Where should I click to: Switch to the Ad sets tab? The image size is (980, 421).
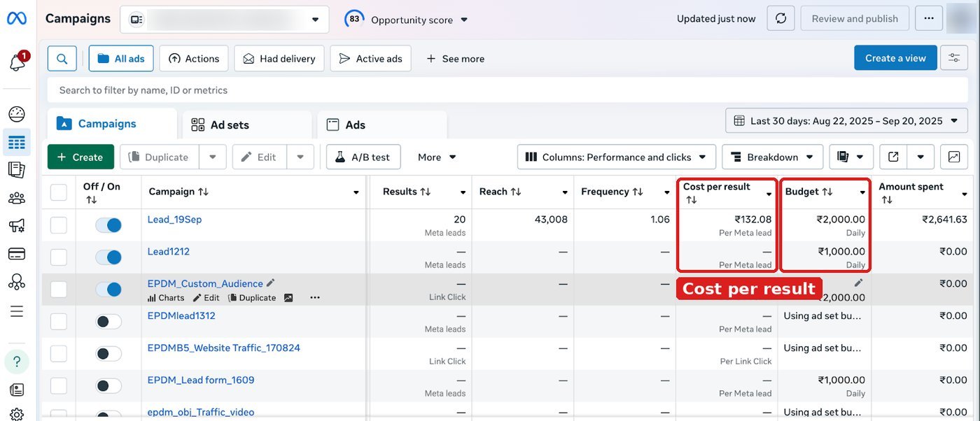tap(247, 124)
